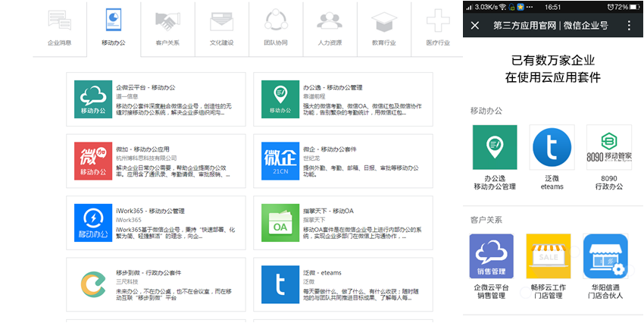Tap the 客户关系 section heading on phone
This screenshot has height=323, width=644.
click(x=486, y=220)
